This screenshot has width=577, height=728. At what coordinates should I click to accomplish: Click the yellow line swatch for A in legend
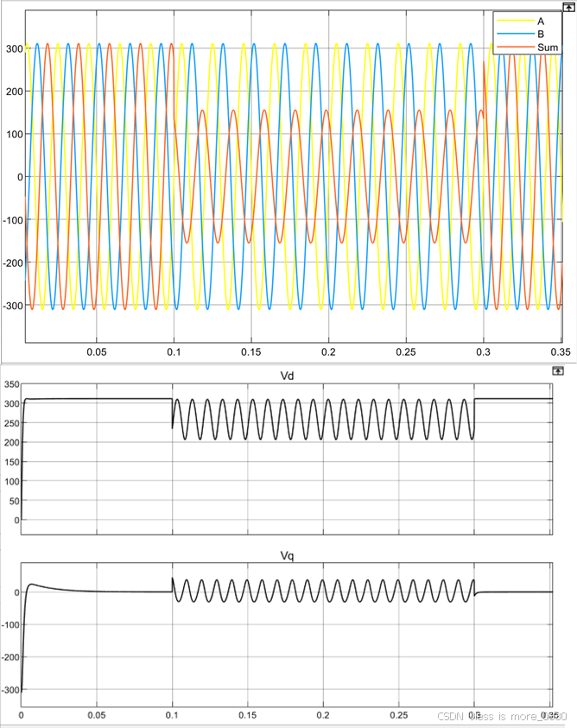tap(516, 21)
